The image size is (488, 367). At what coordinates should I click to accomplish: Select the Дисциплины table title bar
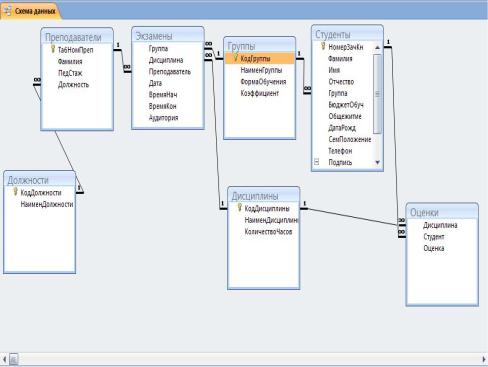tap(263, 196)
